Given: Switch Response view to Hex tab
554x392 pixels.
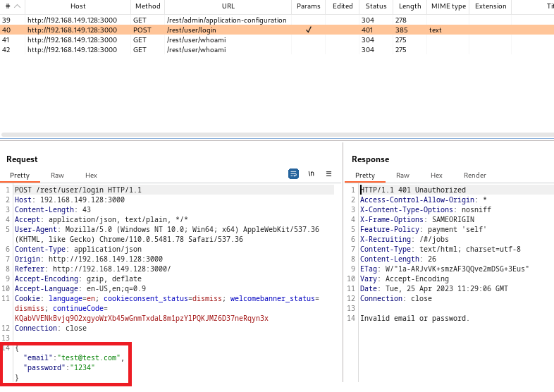Looking at the screenshot, I should click(436, 176).
